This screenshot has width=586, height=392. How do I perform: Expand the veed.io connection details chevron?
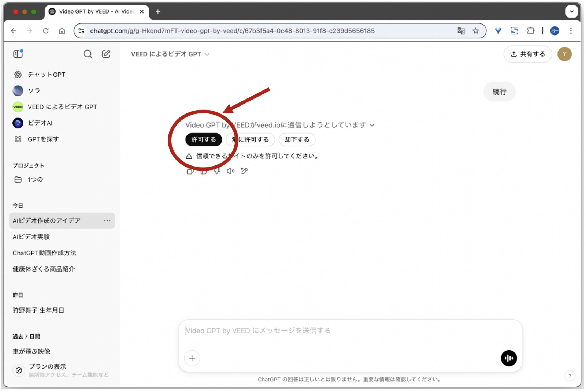pyautogui.click(x=372, y=125)
